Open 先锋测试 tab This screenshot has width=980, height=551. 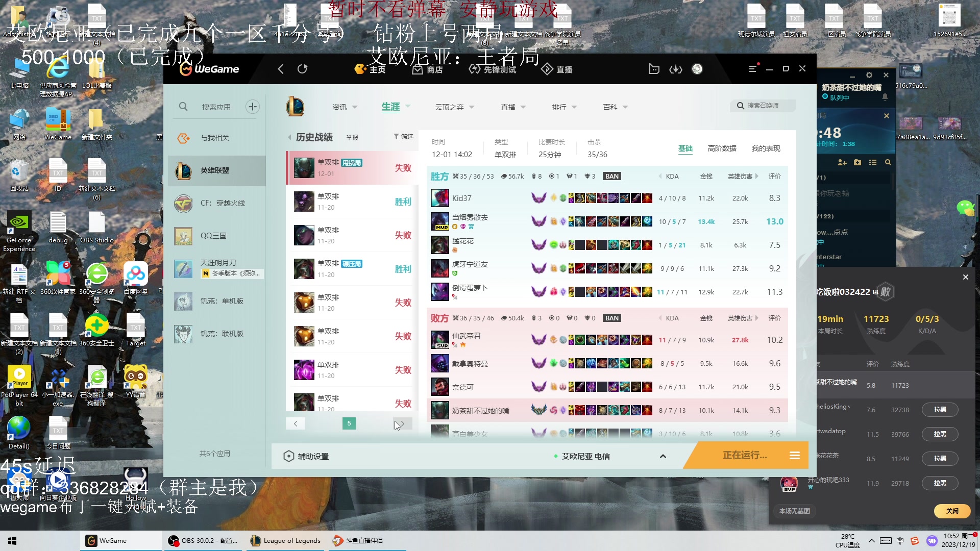pyautogui.click(x=493, y=69)
